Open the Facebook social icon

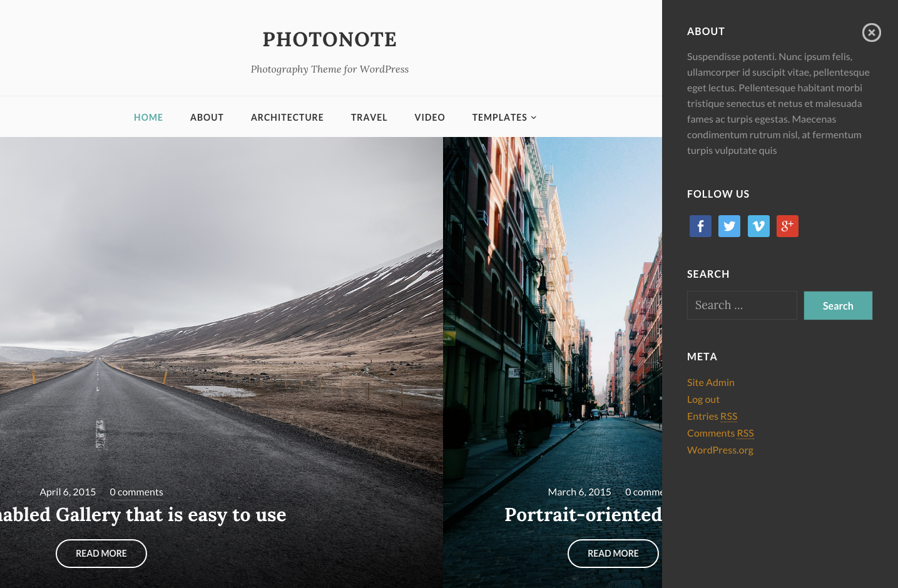pyautogui.click(x=700, y=226)
